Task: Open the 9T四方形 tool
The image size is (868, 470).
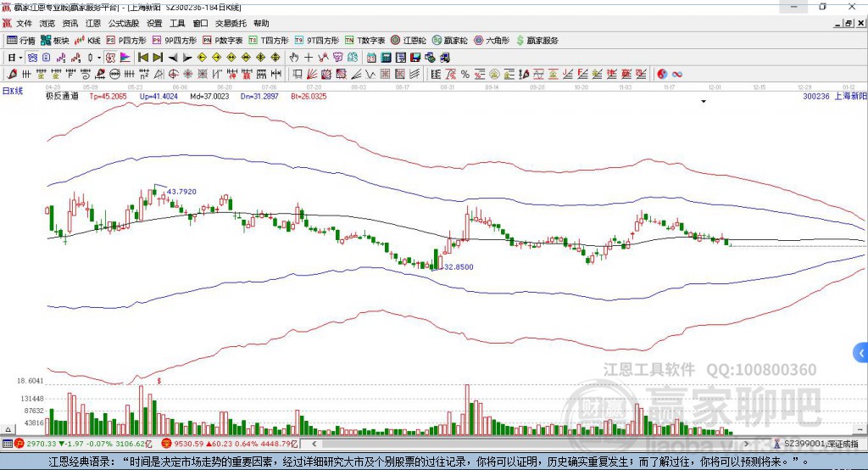Action: point(317,41)
